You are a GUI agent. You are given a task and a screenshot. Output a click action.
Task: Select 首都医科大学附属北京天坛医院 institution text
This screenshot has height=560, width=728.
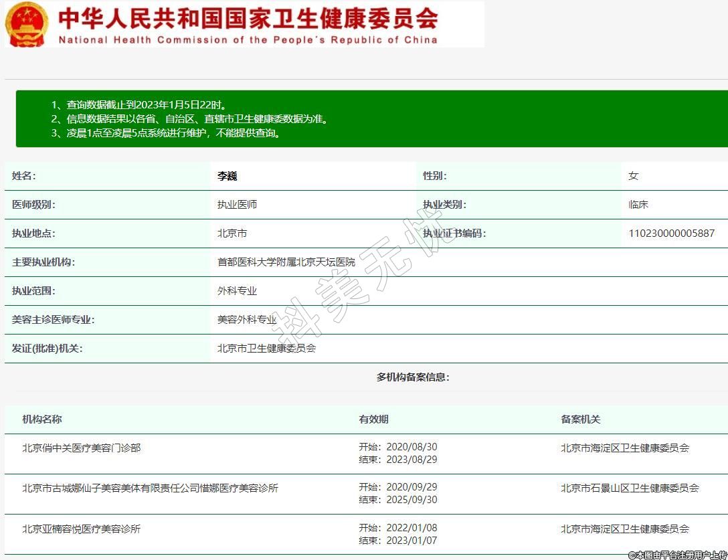coord(286,262)
